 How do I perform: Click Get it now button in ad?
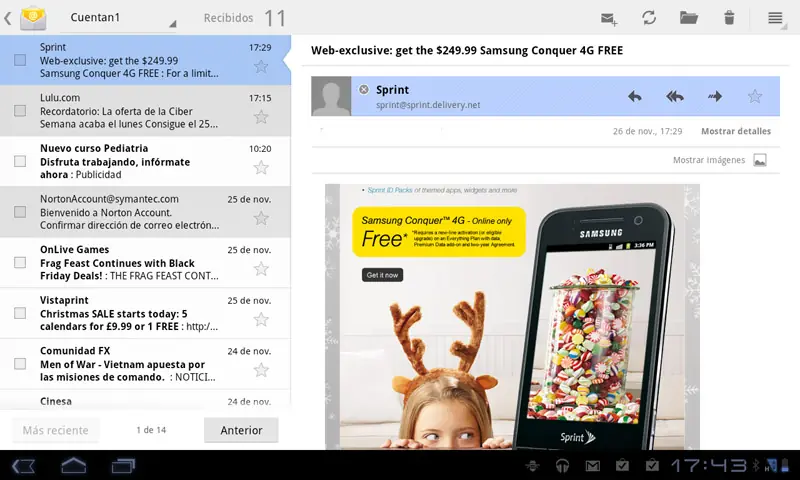point(382,275)
